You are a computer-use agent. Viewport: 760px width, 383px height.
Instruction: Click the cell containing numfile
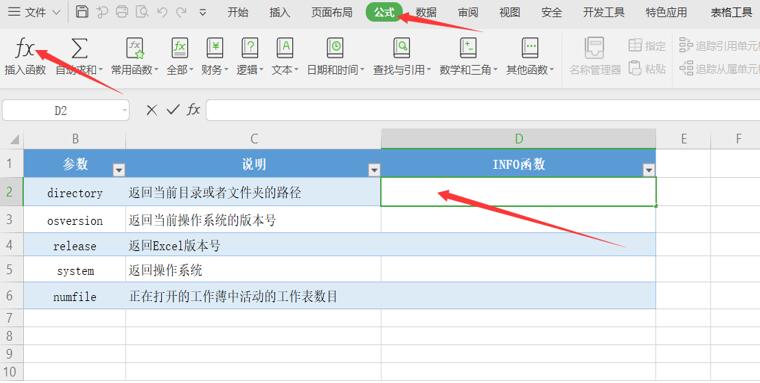[x=75, y=296]
